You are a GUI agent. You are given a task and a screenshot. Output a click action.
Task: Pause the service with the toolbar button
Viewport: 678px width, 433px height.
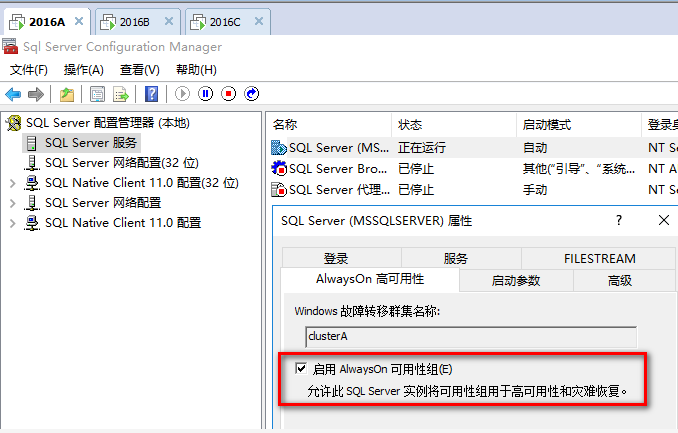click(205, 94)
